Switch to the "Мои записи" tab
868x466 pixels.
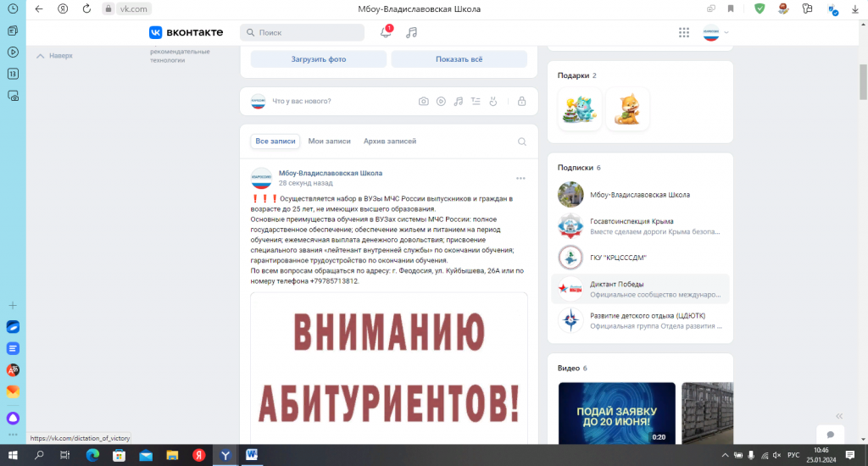[329, 141]
